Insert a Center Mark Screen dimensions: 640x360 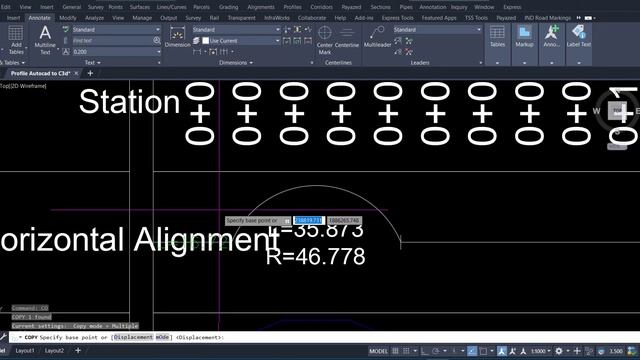pos(324,40)
